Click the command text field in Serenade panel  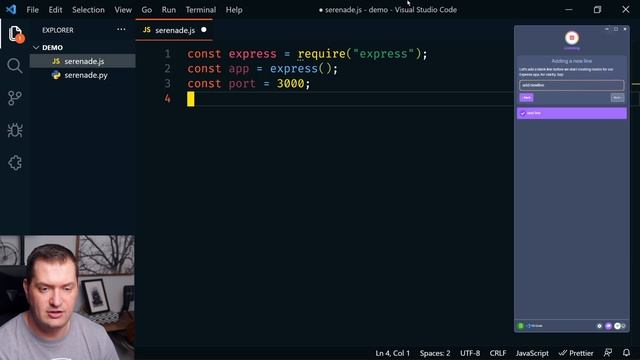coord(571,85)
